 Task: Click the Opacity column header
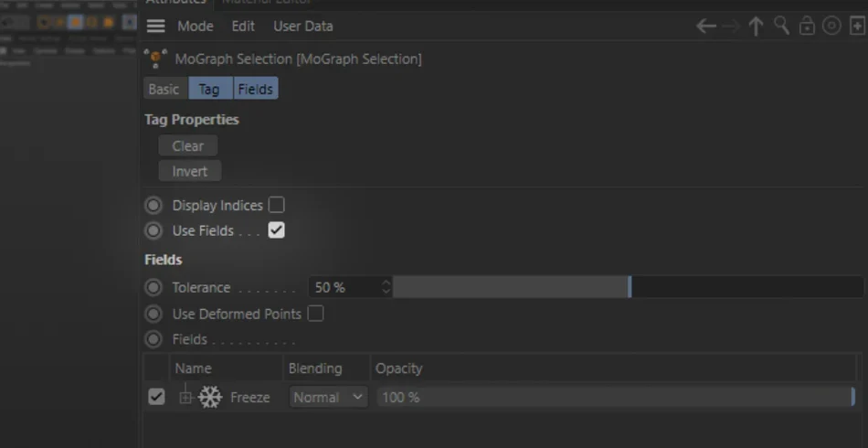[398, 368]
